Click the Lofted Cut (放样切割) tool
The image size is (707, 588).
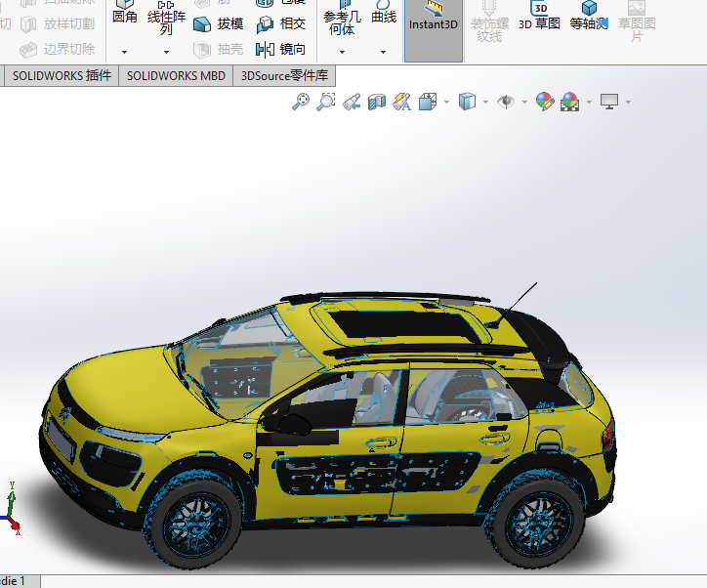tap(58, 23)
